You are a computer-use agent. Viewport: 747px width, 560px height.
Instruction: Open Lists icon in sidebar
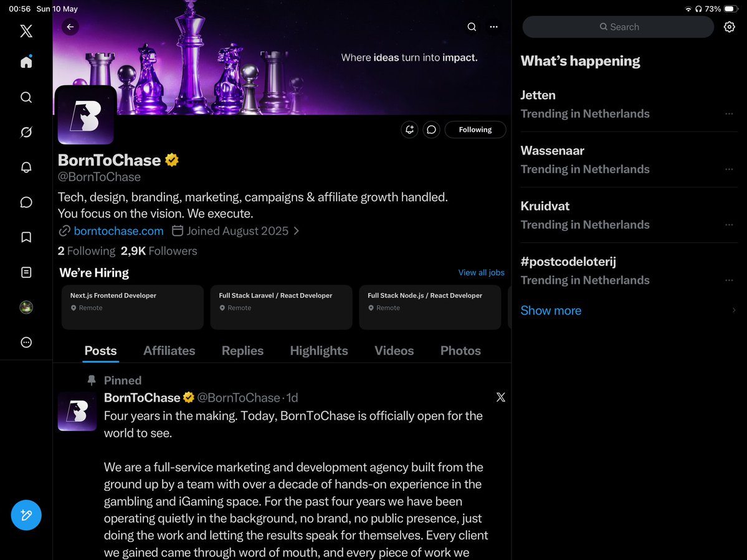pyautogui.click(x=26, y=272)
